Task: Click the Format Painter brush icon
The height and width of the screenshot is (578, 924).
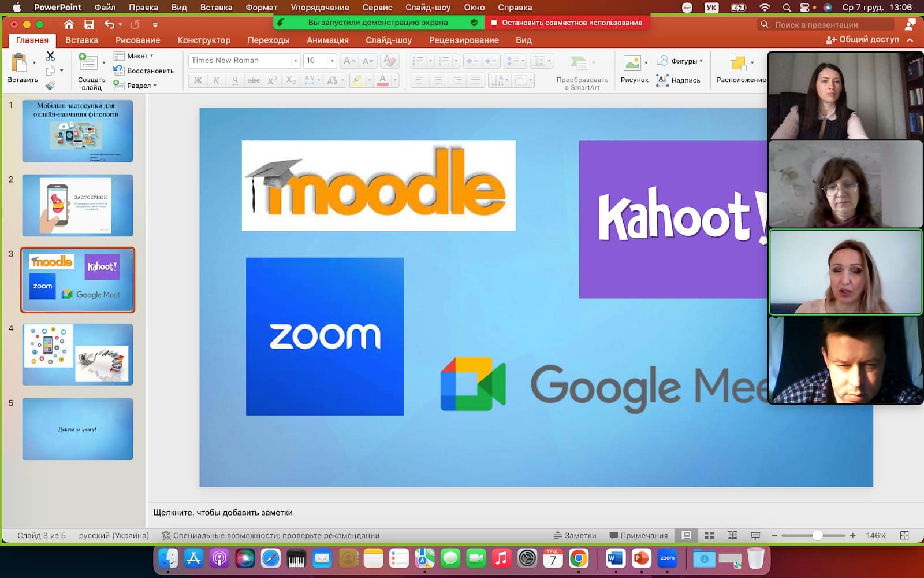Action: coord(50,86)
